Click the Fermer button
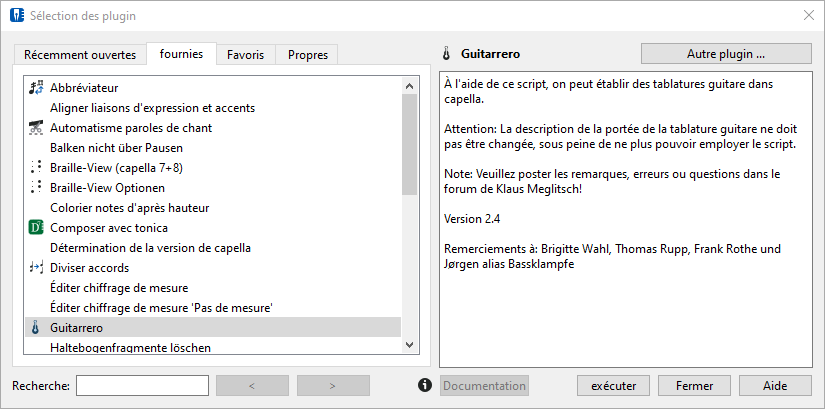 pos(695,385)
